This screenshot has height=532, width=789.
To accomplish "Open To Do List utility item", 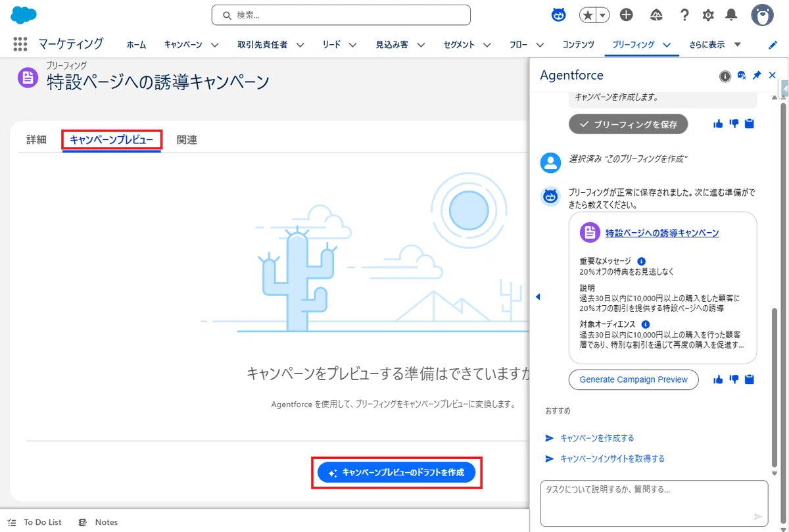I will (35, 522).
